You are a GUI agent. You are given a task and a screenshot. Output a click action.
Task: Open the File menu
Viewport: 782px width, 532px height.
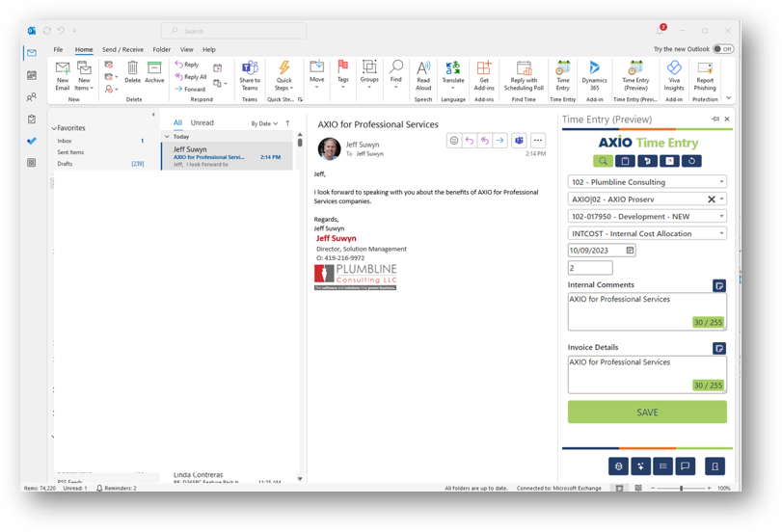[59, 49]
